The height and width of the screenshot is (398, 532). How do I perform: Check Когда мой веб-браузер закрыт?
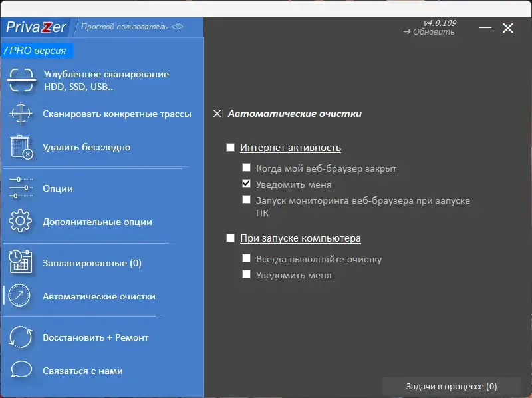pyautogui.click(x=246, y=168)
